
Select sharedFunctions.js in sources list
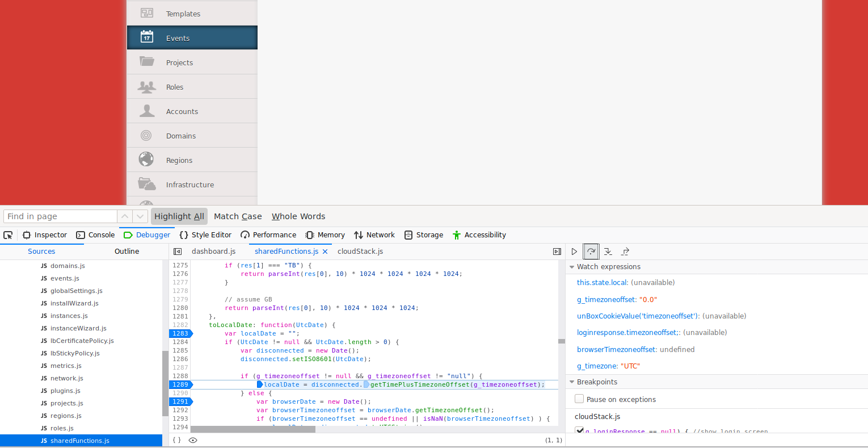click(x=81, y=441)
